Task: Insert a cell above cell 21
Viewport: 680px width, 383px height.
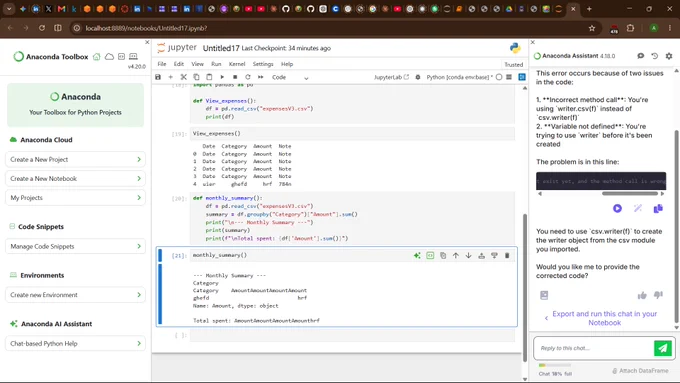Action: click(481, 255)
